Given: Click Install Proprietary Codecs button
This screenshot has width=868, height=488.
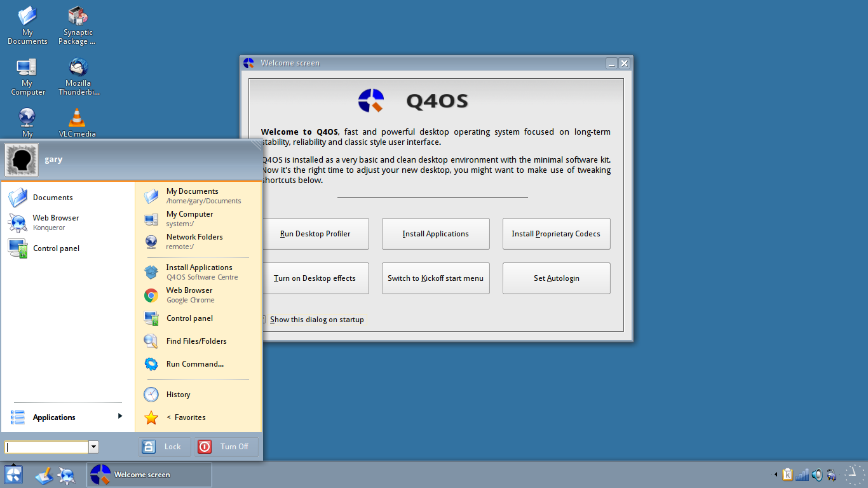Looking at the screenshot, I should pos(557,234).
